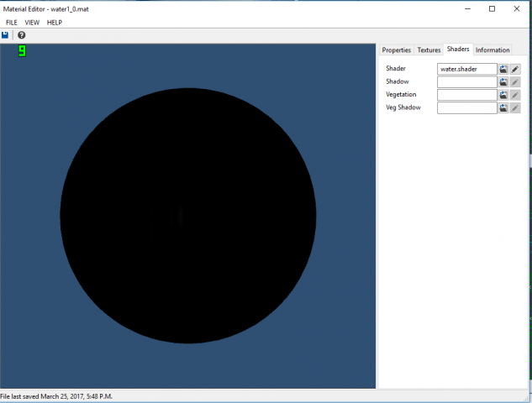Click the Save icon in the toolbar

[x=6, y=35]
